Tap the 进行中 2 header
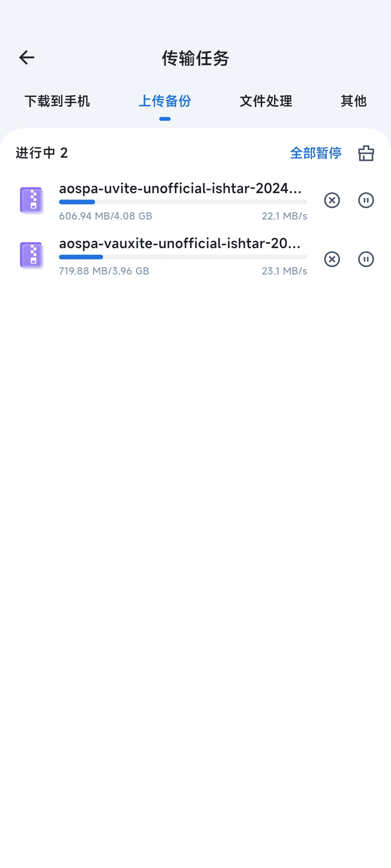This screenshot has width=391, height=868. coord(42,153)
